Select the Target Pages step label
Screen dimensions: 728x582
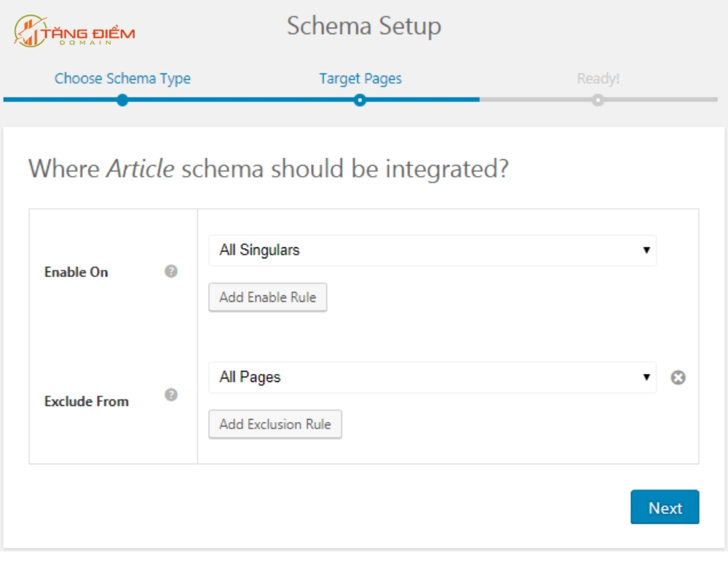pos(360,79)
